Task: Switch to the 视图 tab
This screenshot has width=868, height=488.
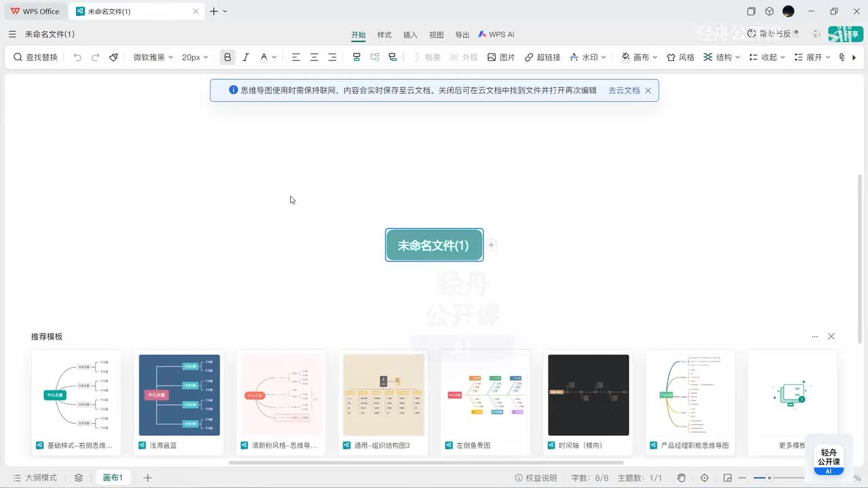Action: tap(437, 35)
